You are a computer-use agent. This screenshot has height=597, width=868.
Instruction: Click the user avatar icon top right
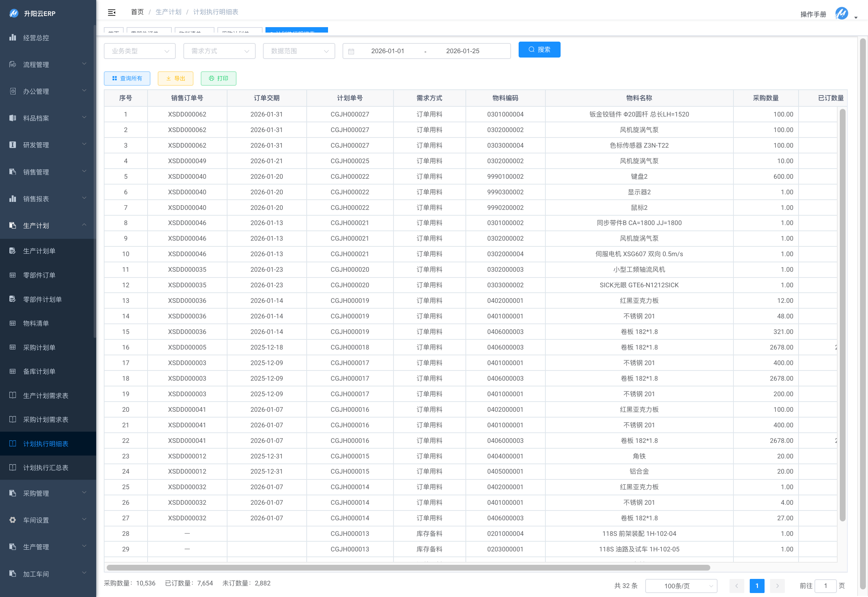tap(842, 13)
